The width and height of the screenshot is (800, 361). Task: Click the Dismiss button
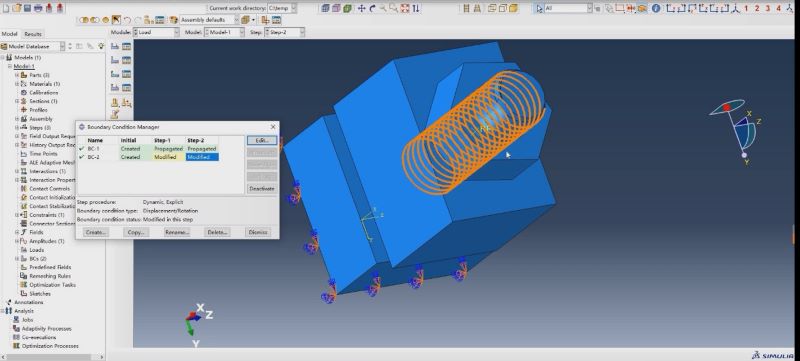click(258, 232)
